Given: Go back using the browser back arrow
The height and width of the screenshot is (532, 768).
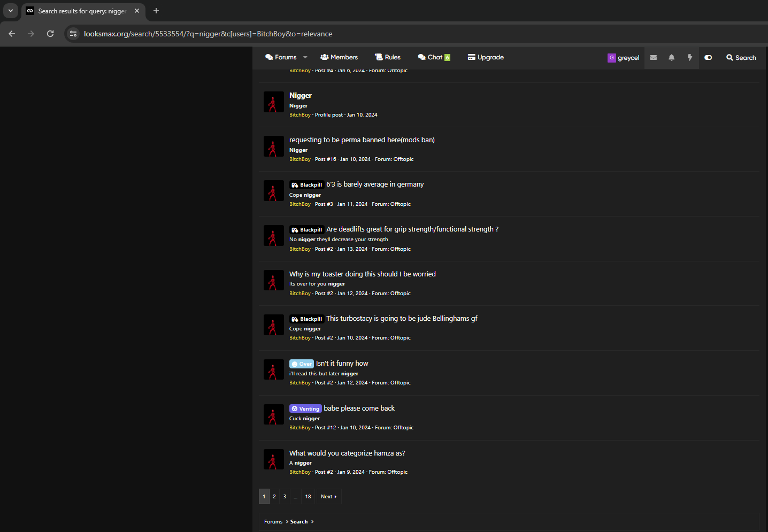Looking at the screenshot, I should 12,34.
